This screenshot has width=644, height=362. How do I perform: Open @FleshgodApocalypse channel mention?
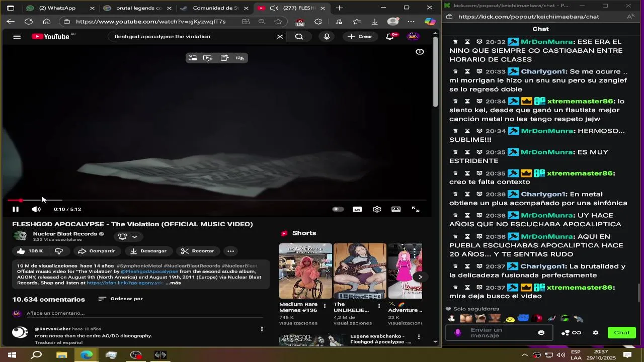pyautogui.click(x=149, y=271)
